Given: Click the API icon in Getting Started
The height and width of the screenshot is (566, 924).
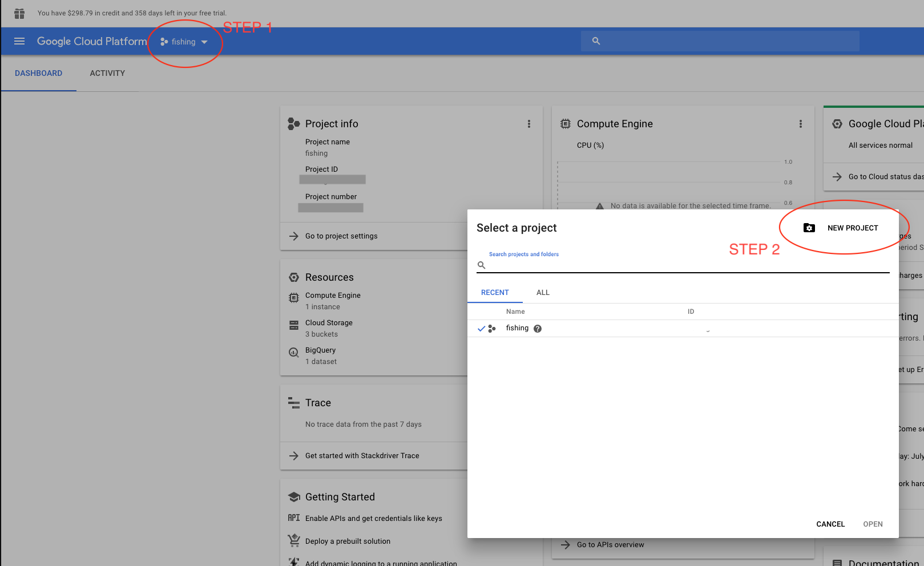Looking at the screenshot, I should (294, 518).
